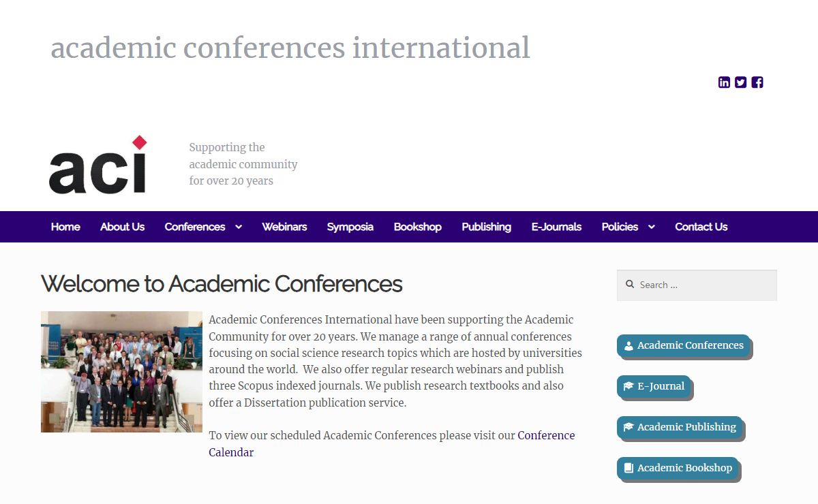Click the academic conferences international site title
Image resolution: width=818 pixels, height=504 pixels.
click(x=290, y=48)
